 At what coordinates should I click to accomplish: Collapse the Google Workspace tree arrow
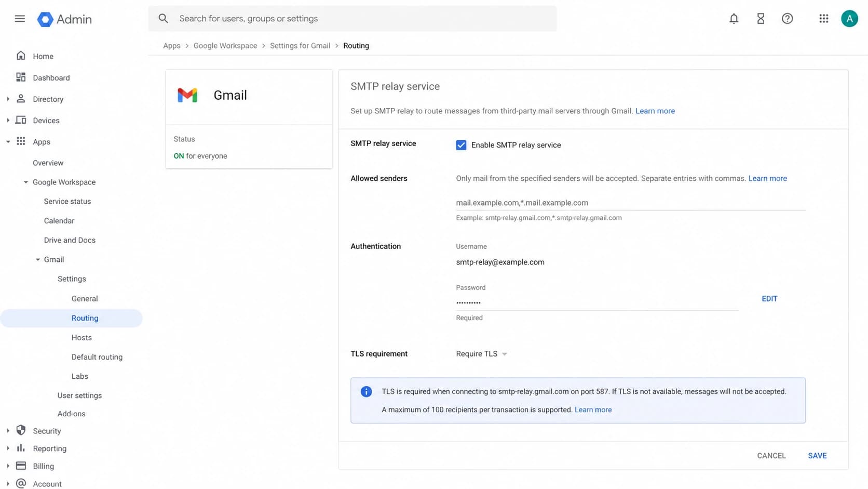[25, 182]
